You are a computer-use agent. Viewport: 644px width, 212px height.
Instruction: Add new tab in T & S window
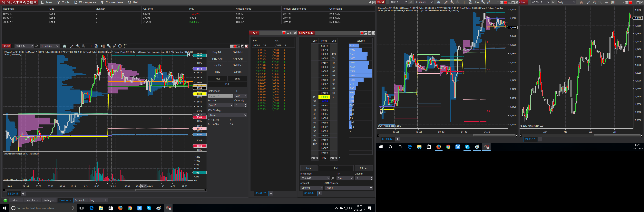(271, 194)
